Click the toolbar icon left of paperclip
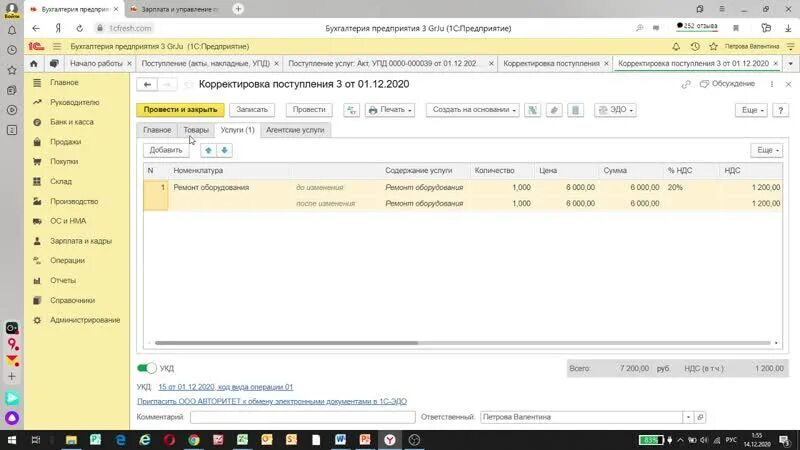The width and height of the screenshot is (800, 450). pos(532,110)
